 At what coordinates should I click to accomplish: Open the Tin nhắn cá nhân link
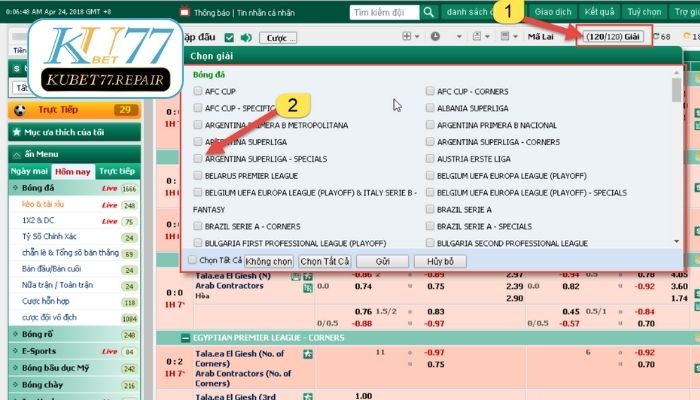point(266,13)
